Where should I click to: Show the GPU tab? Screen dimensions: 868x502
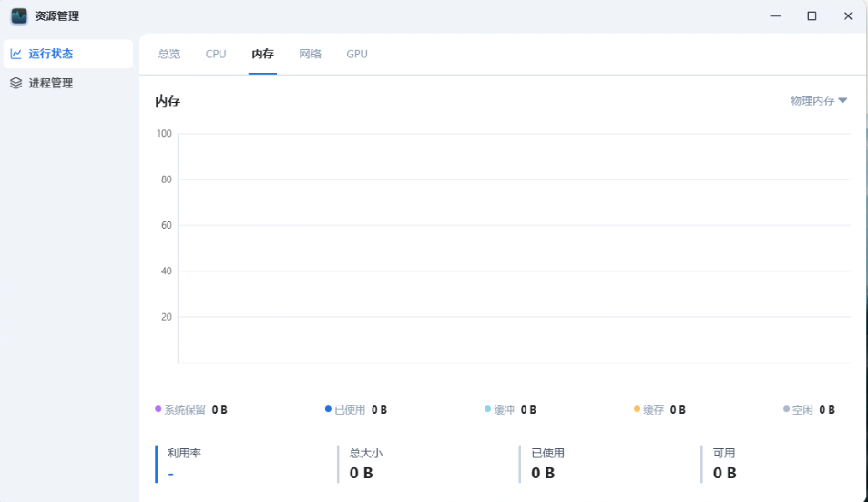coord(357,54)
